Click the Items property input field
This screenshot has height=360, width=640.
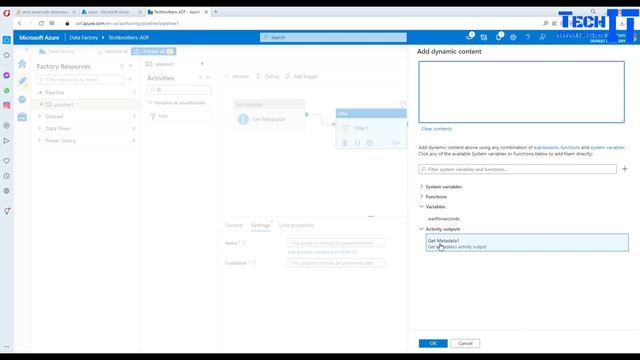click(x=336, y=243)
